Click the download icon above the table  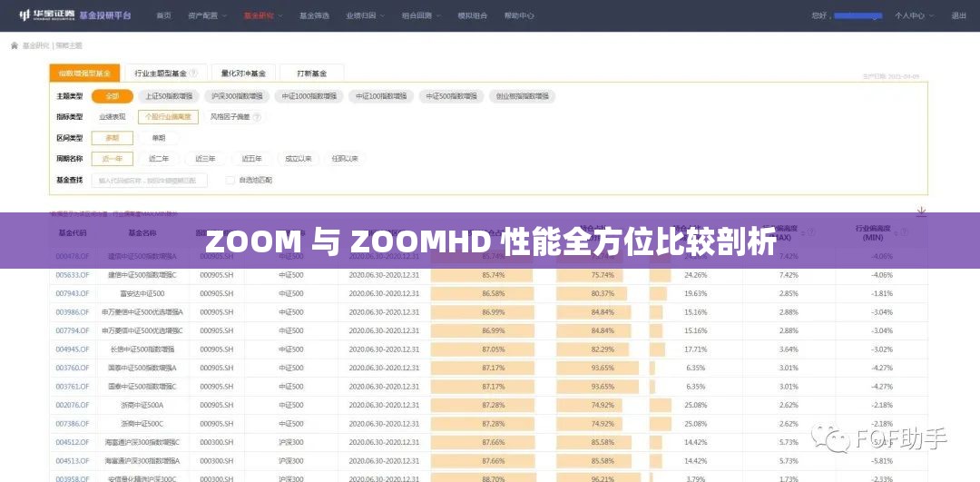click(x=921, y=212)
